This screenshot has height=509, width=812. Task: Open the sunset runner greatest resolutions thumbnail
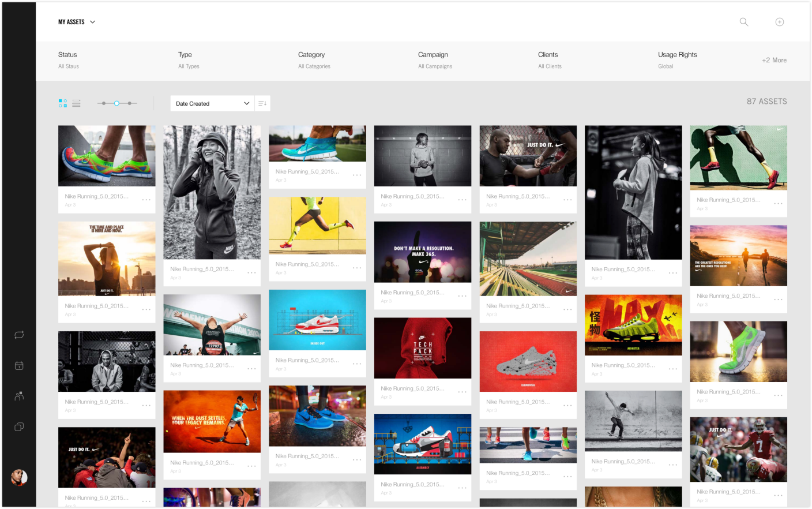point(738,256)
